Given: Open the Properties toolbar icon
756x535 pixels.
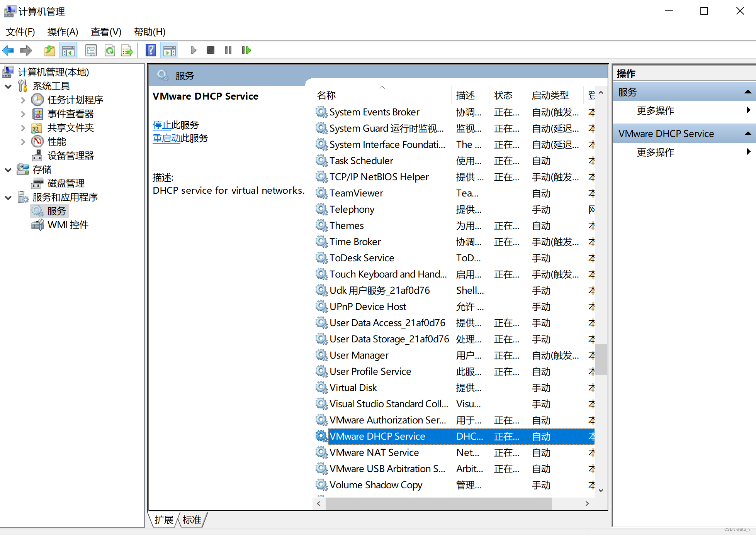Looking at the screenshot, I should coord(91,50).
